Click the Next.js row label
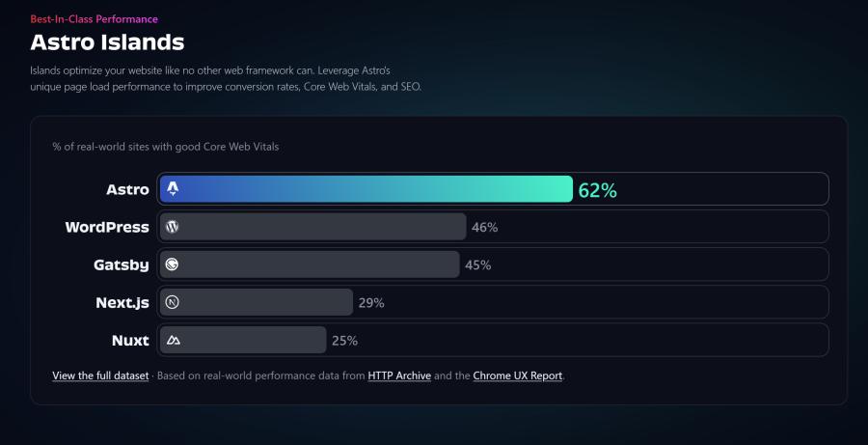Image resolution: width=868 pixels, height=445 pixels. (122, 302)
